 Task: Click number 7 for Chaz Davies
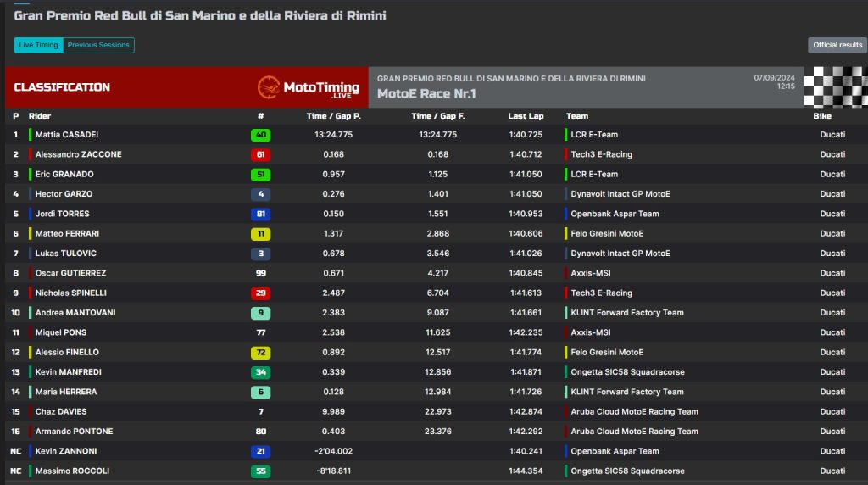[x=261, y=411]
